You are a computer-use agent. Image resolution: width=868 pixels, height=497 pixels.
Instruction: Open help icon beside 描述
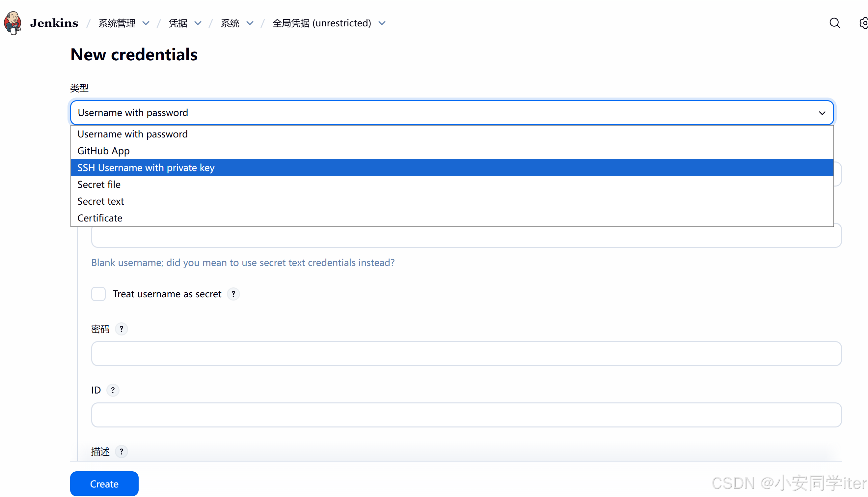(121, 452)
